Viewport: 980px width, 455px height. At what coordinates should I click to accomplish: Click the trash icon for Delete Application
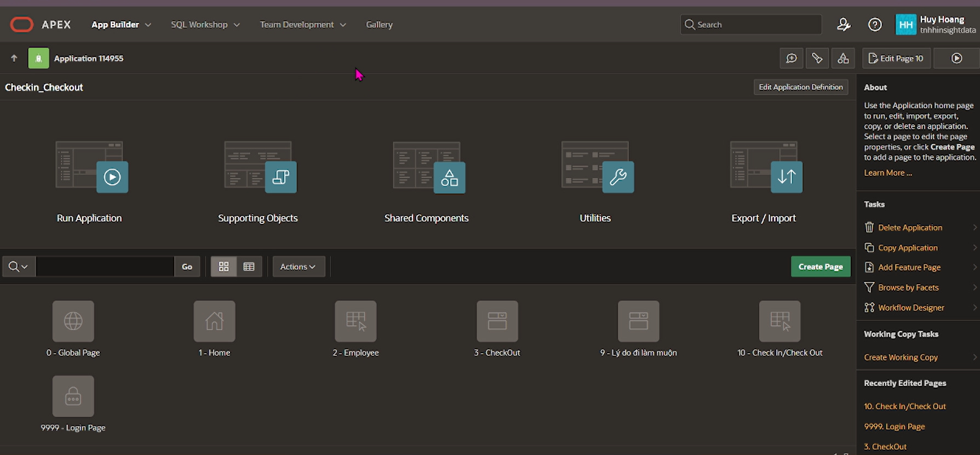tap(869, 227)
